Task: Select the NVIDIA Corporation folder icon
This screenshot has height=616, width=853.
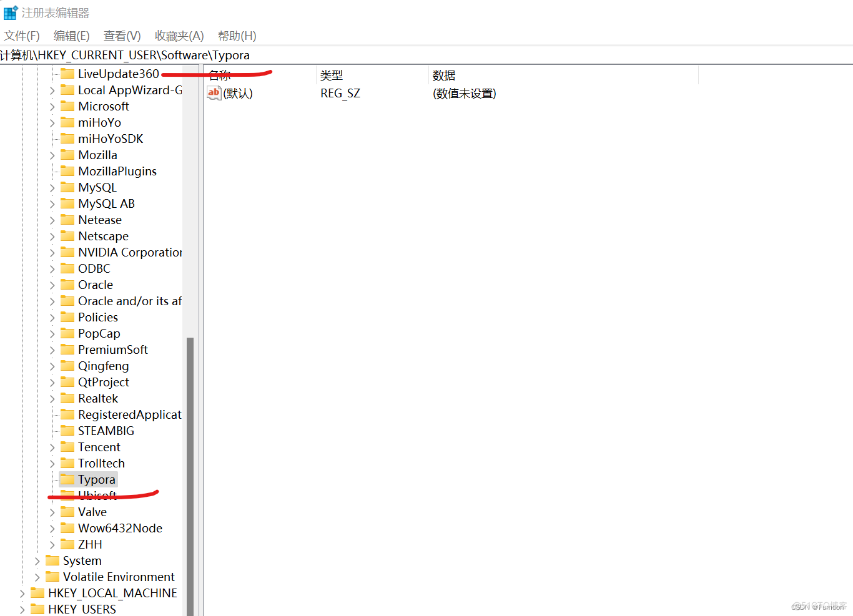Action: click(67, 252)
